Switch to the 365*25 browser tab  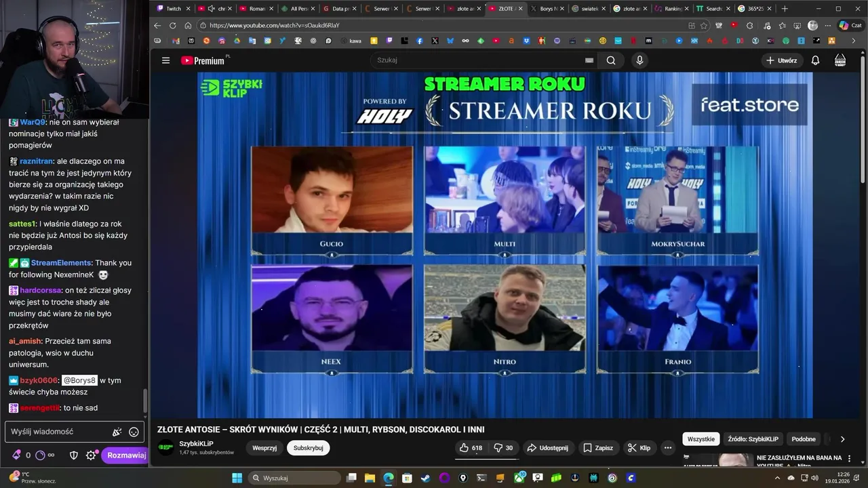click(755, 9)
